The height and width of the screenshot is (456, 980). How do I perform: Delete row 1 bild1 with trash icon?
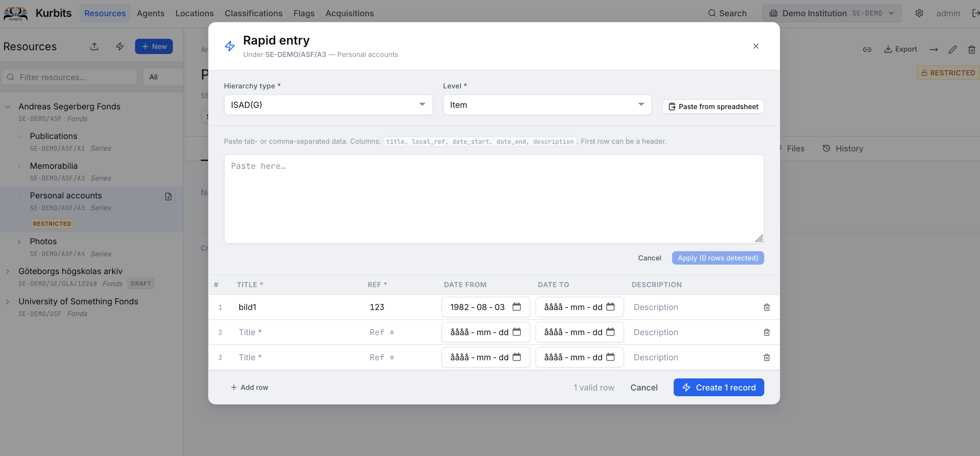[x=766, y=307]
